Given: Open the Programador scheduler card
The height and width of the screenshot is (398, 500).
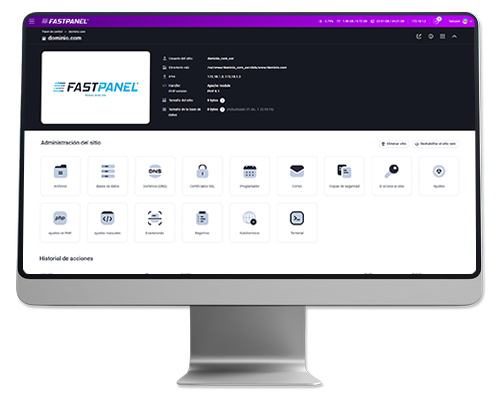Looking at the screenshot, I should tap(250, 176).
